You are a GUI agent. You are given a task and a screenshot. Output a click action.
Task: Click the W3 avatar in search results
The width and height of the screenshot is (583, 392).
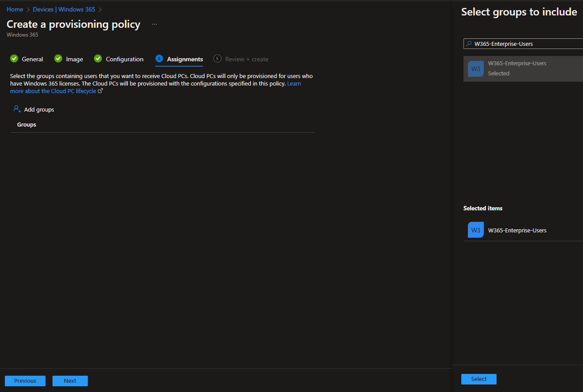coord(476,69)
